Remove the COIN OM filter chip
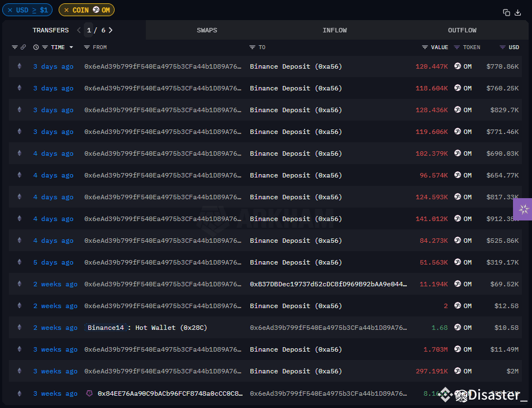 pos(66,10)
